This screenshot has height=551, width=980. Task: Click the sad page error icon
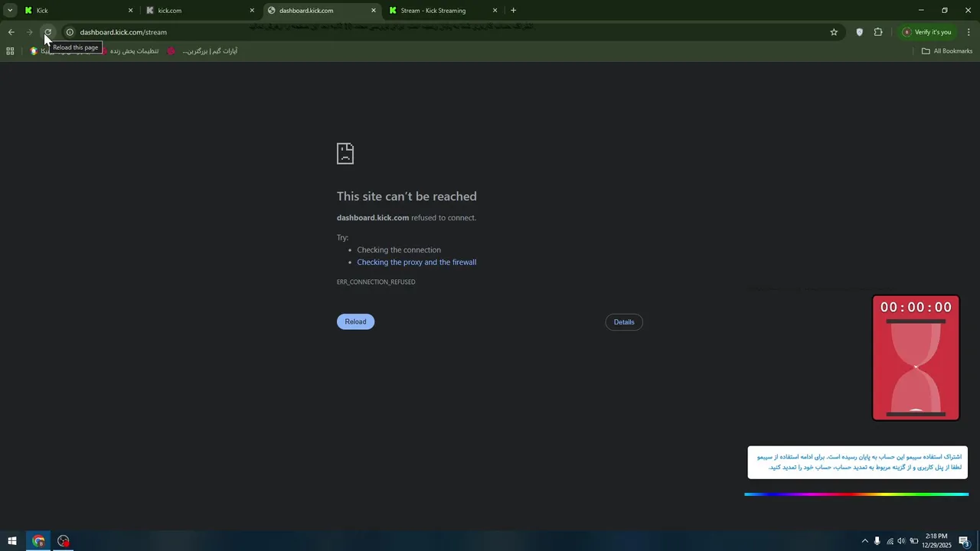(x=345, y=153)
